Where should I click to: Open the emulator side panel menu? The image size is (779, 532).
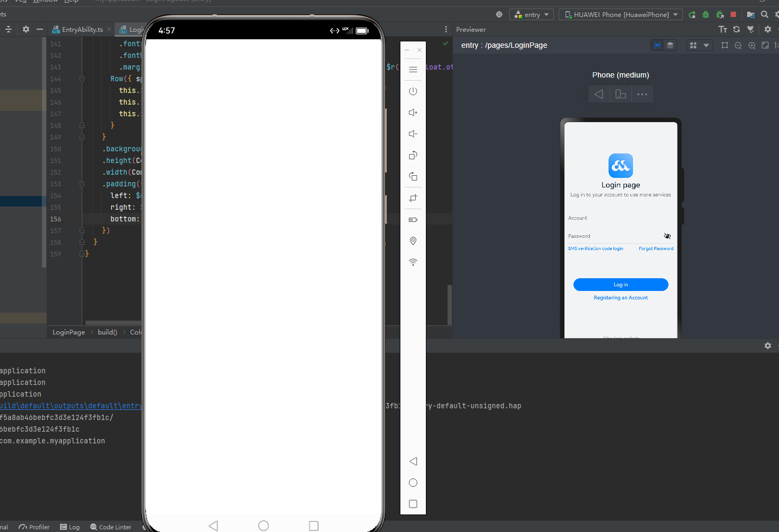click(x=413, y=70)
